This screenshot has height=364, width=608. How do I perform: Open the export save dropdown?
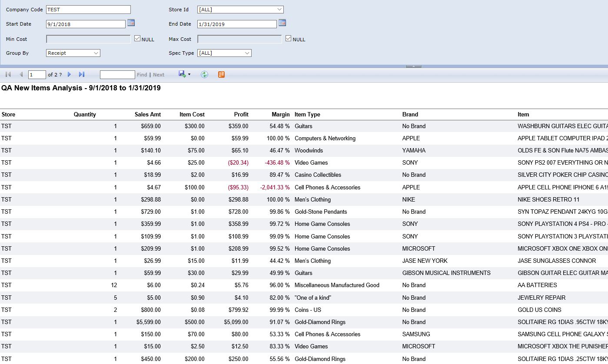click(185, 74)
